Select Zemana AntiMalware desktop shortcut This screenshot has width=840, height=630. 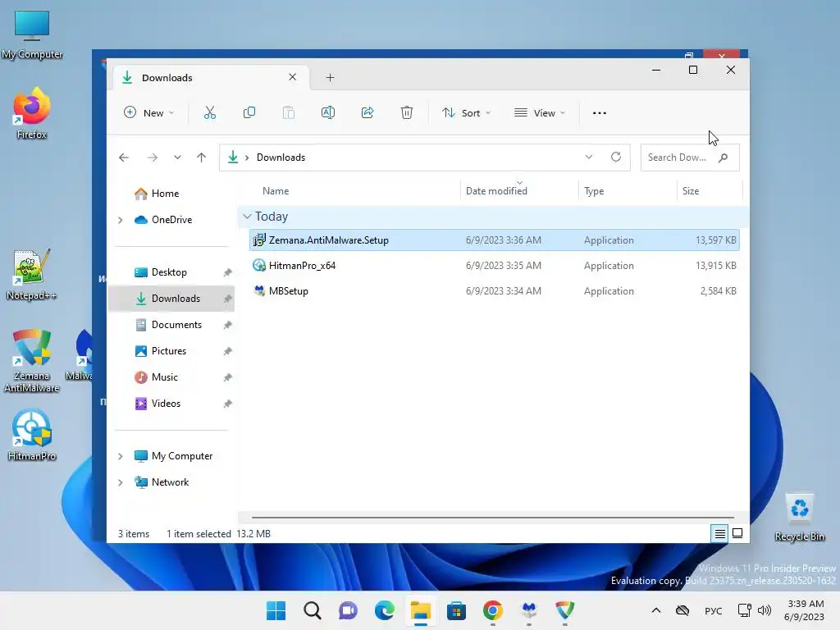tap(32, 361)
